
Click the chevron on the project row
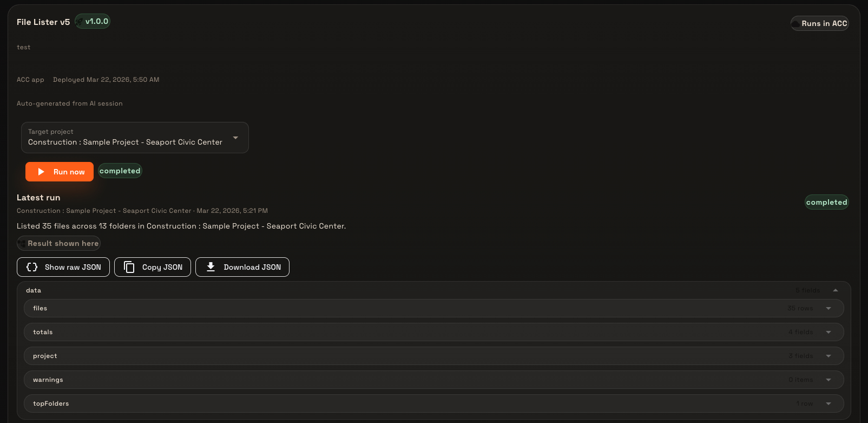(828, 356)
